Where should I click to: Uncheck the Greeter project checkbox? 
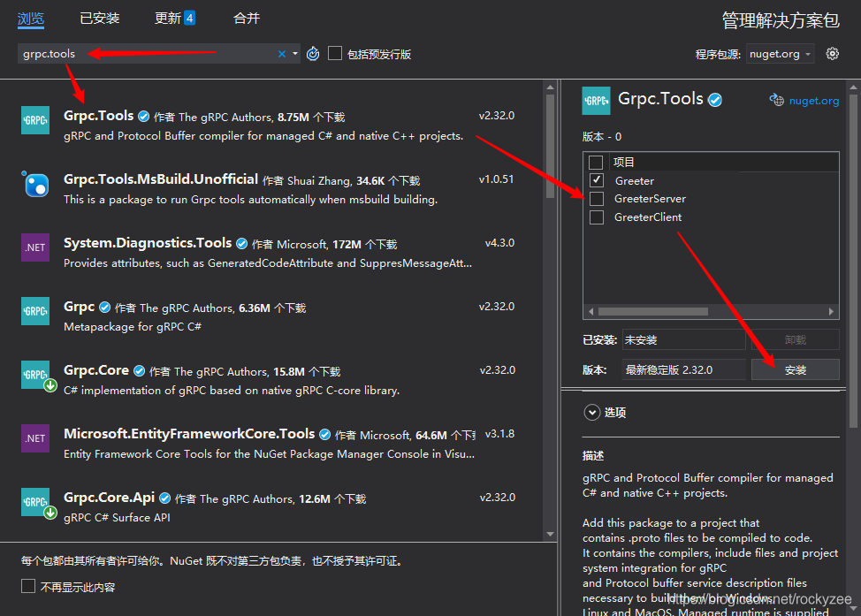(x=597, y=180)
